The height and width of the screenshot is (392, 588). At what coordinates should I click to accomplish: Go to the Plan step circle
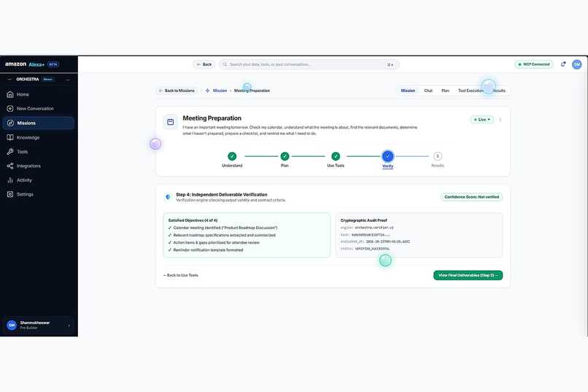pos(285,156)
